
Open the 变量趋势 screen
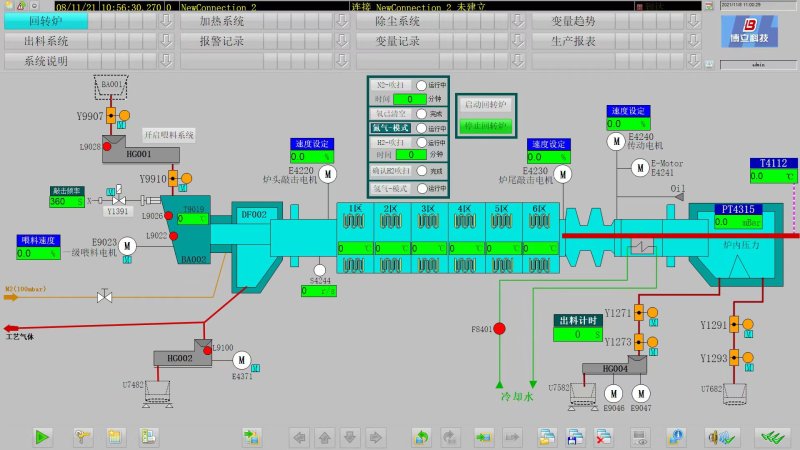(600, 21)
